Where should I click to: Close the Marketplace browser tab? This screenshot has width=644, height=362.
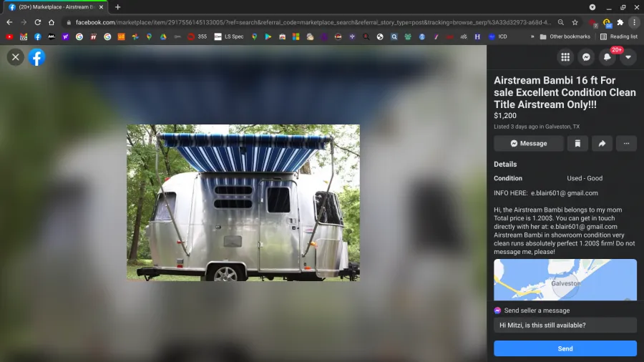pos(101,7)
